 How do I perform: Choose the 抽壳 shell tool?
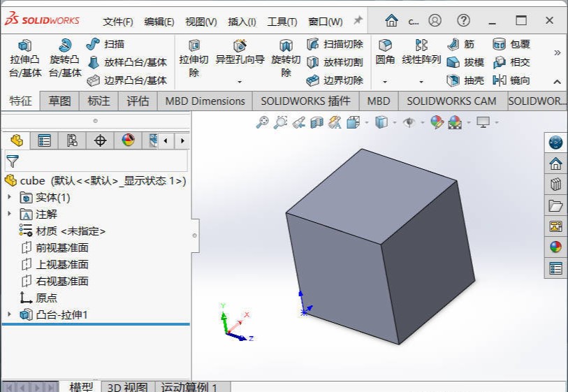tap(465, 80)
